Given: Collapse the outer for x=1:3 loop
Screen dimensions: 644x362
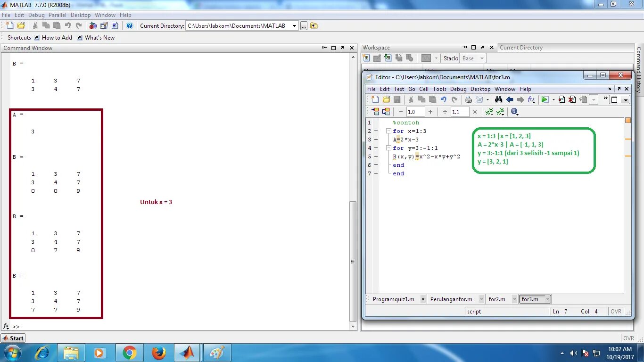Looking at the screenshot, I should tap(388, 131).
